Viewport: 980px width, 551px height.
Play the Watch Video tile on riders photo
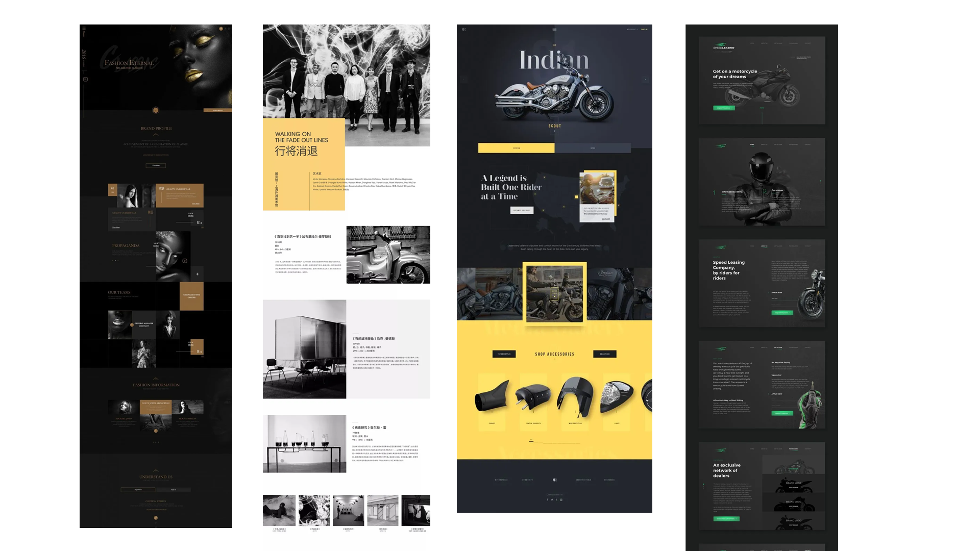tap(554, 294)
